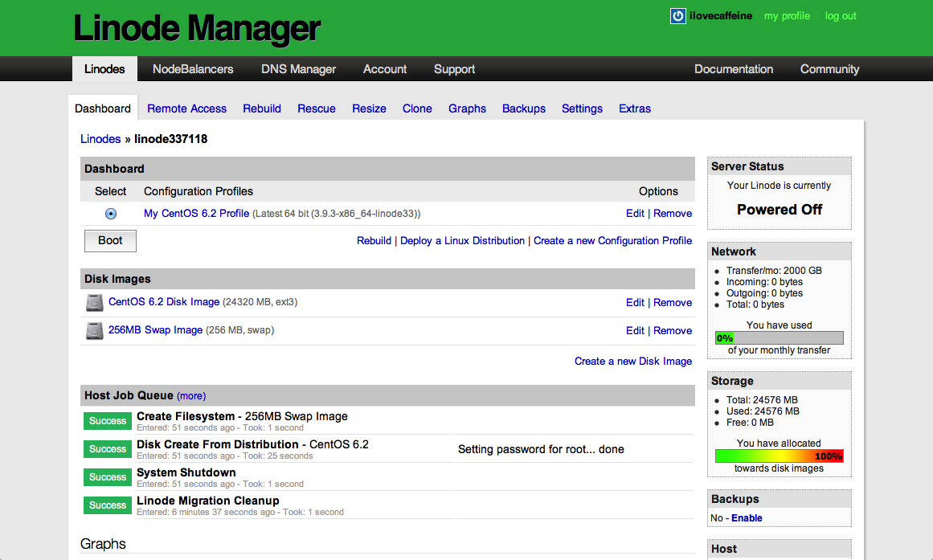The image size is (933, 560).
Task: Edit the 256MB Swap Image
Action: click(x=635, y=330)
